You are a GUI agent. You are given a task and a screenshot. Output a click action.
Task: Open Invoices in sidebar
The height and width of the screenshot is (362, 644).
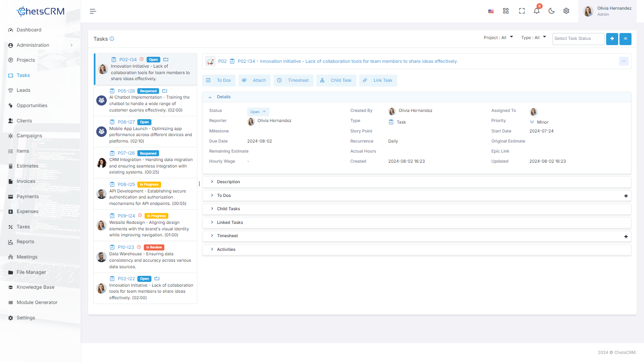click(x=26, y=181)
